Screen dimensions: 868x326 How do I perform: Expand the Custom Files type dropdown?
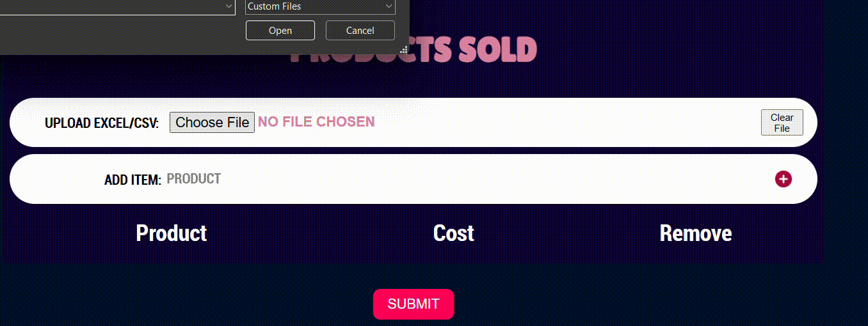coord(389,6)
